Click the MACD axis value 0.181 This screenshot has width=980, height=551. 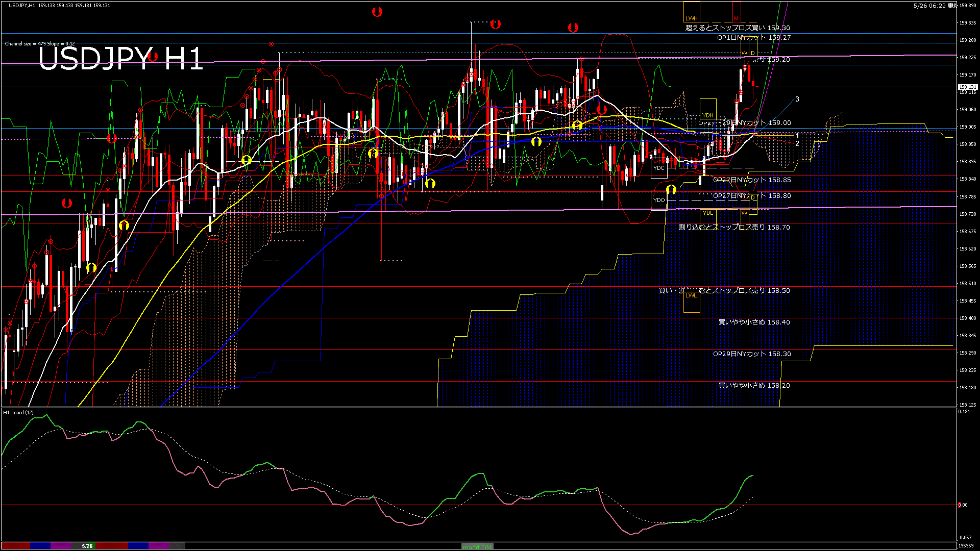click(x=964, y=412)
